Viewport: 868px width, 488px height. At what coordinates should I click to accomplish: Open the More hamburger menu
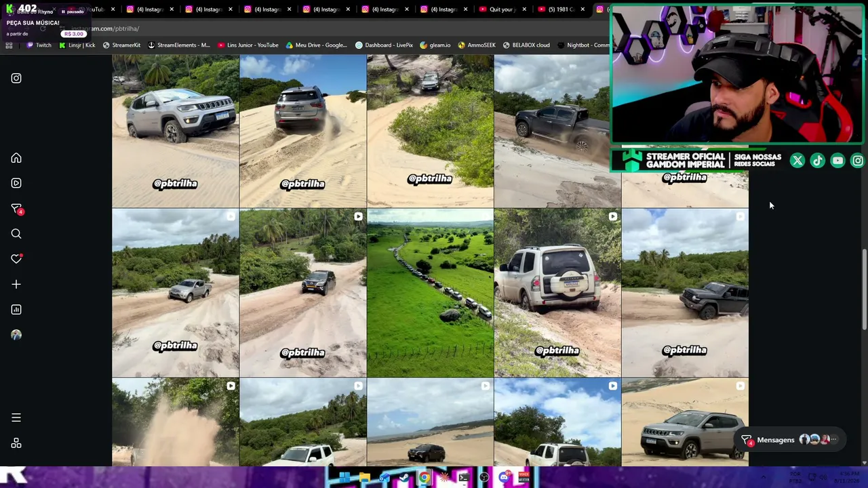[16, 418]
